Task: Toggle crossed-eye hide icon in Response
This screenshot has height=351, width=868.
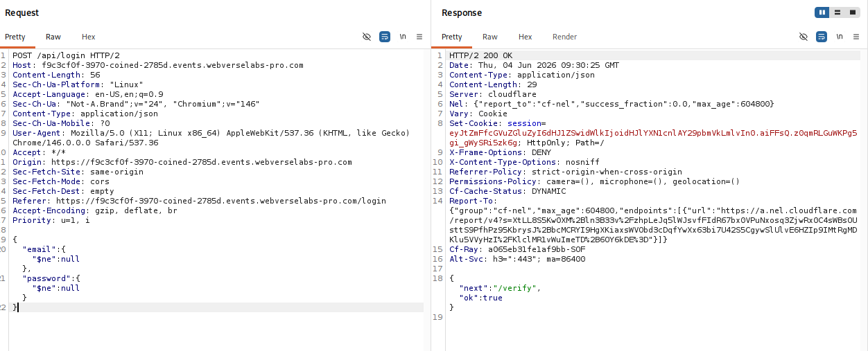Action: pyautogui.click(x=804, y=37)
